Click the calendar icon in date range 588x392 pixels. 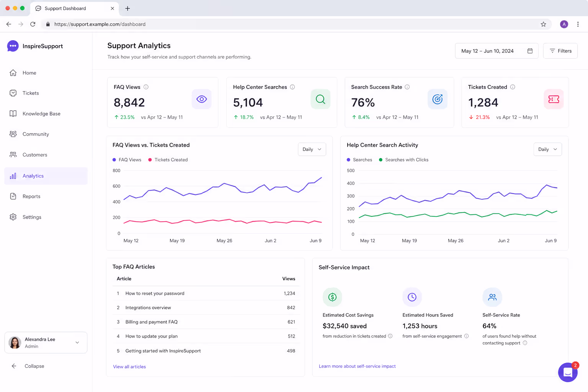(530, 51)
